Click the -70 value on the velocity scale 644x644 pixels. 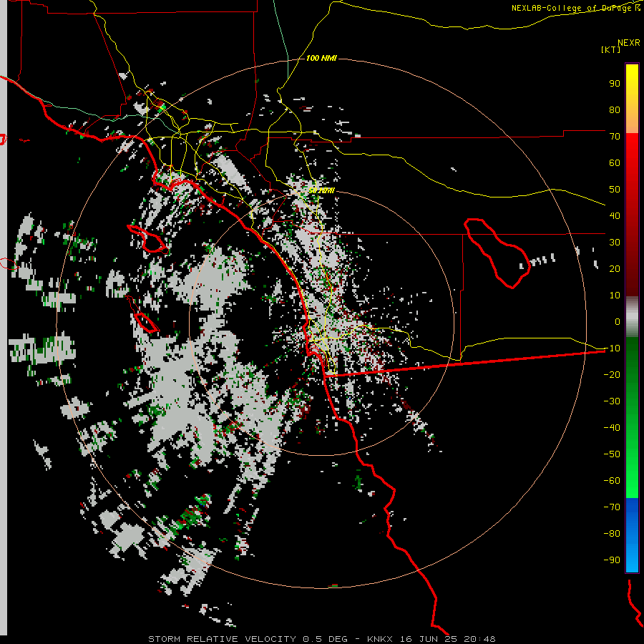tap(612, 507)
